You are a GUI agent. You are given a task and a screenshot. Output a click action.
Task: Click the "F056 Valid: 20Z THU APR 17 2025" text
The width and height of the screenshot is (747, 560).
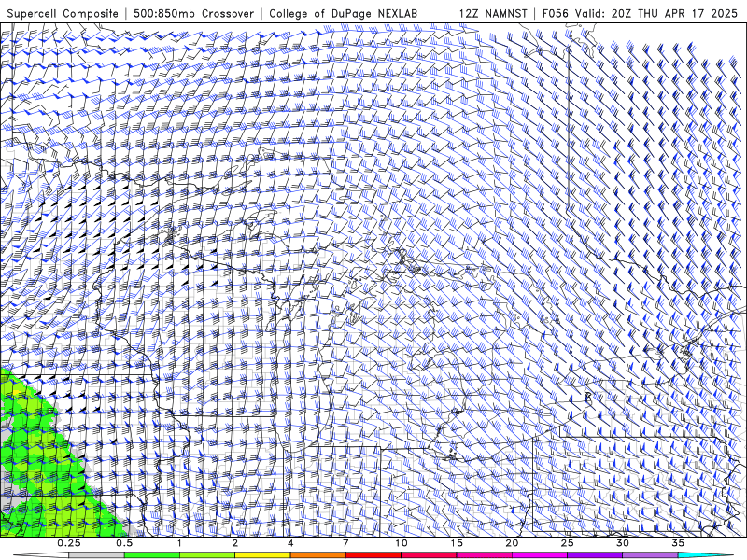click(x=640, y=14)
